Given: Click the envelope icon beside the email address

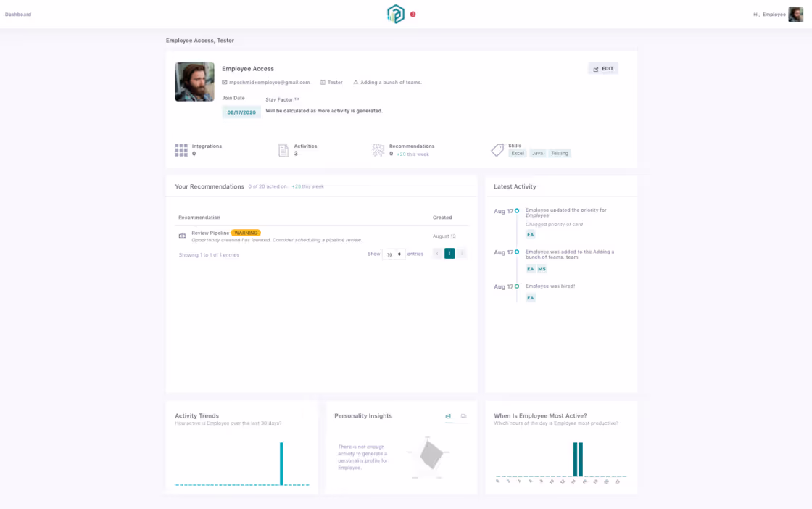Looking at the screenshot, I should [225, 83].
